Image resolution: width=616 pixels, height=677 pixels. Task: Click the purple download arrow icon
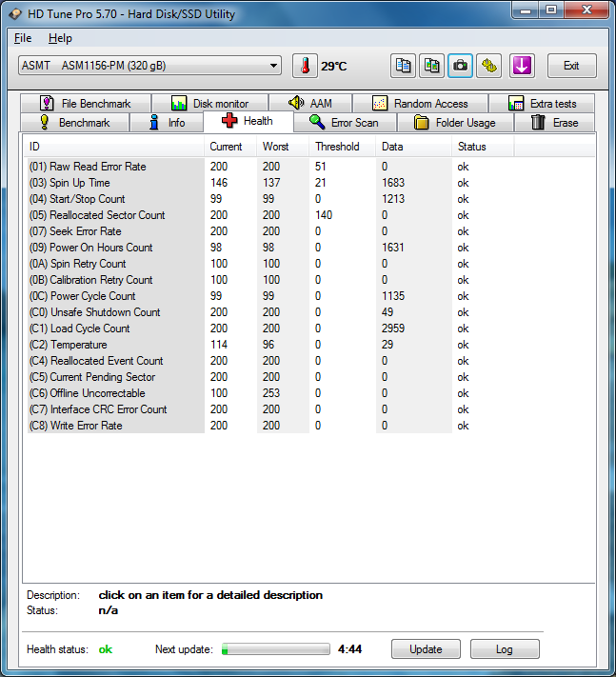[x=522, y=66]
